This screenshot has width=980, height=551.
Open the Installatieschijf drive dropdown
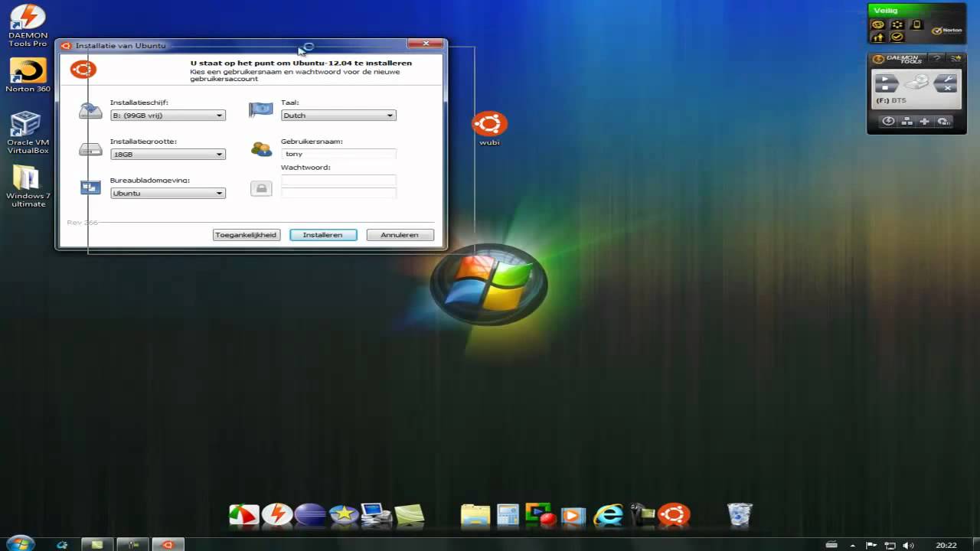(168, 116)
